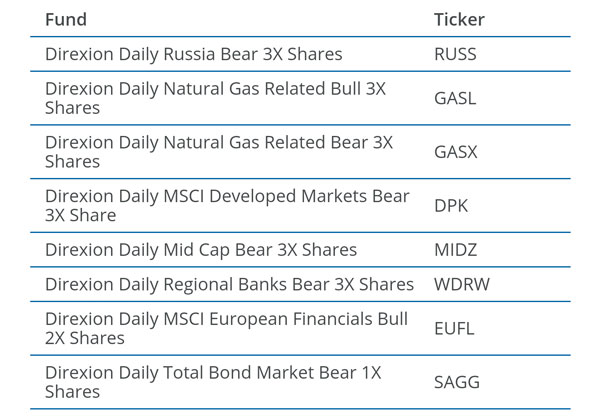This screenshot has height=418, width=600.
Task: Select Direxion Daily Mid Cap Bear 3X Shares
Action: pyautogui.click(x=201, y=250)
